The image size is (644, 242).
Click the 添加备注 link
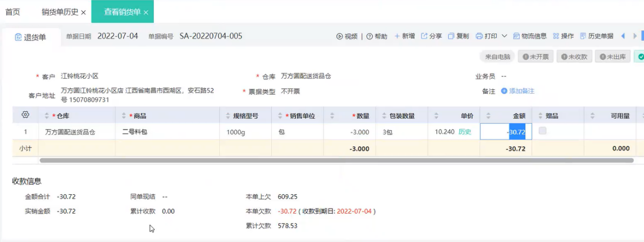[x=522, y=91]
